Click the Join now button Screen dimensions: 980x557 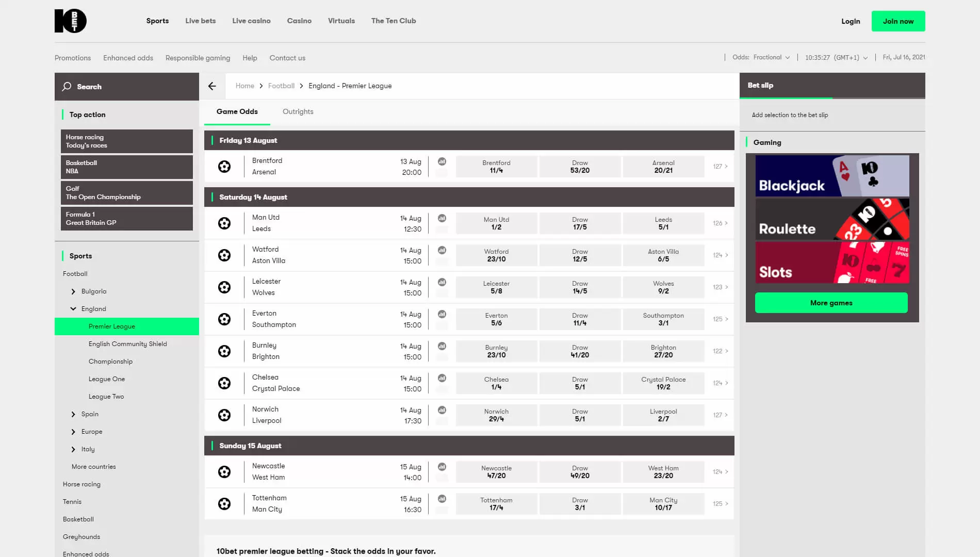coord(898,21)
